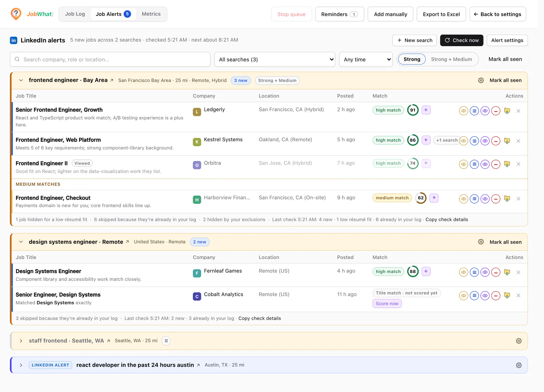Click the blue lines icon in Kestrel Systems row
This screenshot has width=544, height=392.
click(x=474, y=141)
